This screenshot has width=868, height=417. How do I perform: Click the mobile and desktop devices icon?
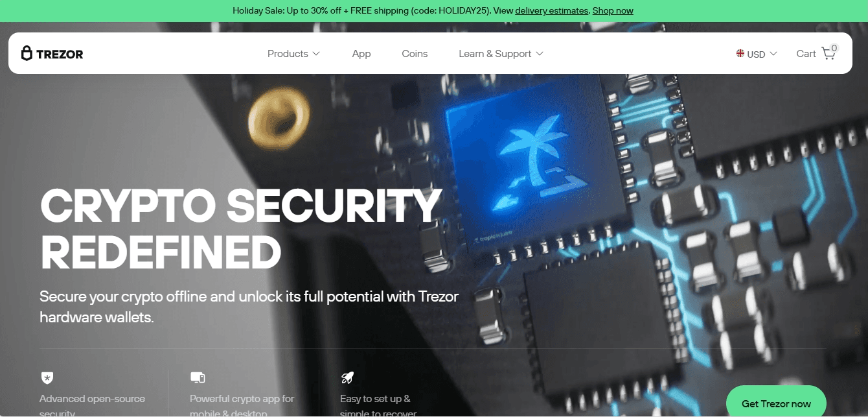click(x=198, y=377)
